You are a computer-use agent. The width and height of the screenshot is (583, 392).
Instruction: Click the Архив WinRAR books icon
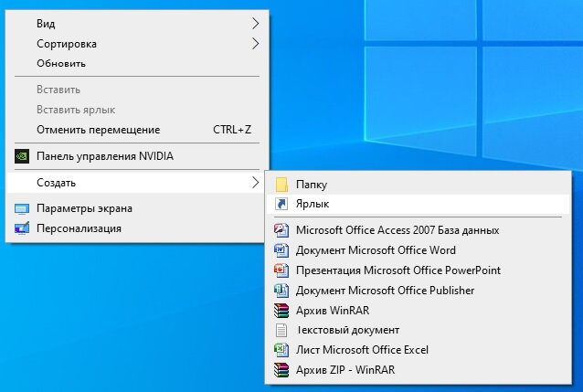click(x=281, y=311)
